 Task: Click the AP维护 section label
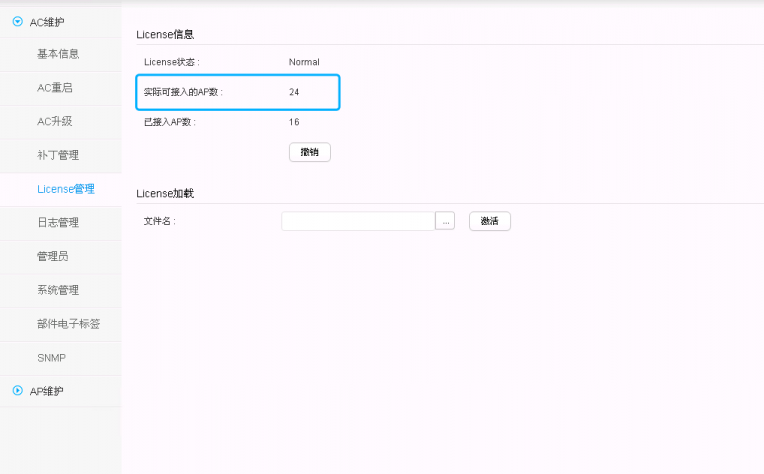pyautogui.click(x=47, y=391)
